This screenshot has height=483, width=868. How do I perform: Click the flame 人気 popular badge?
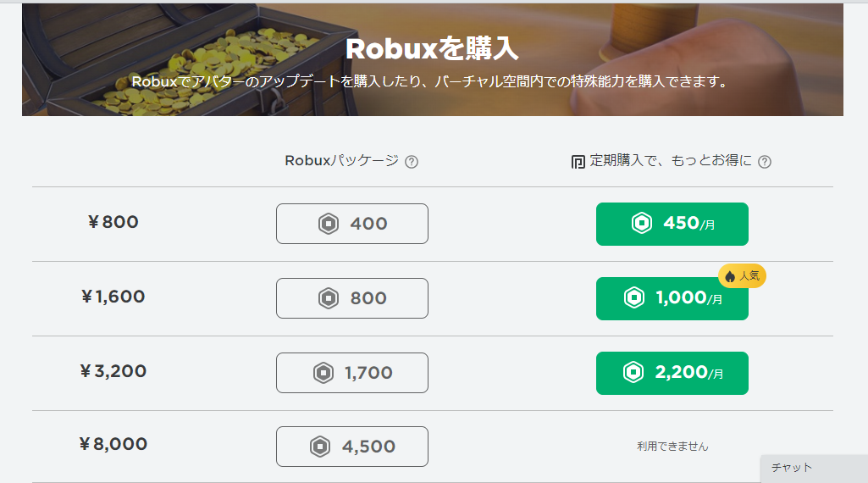click(x=742, y=276)
